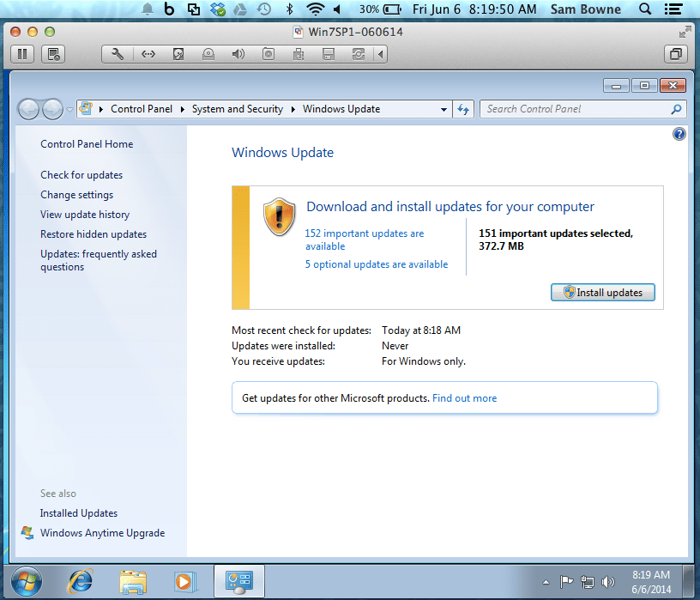Click Check for updates

(81, 175)
